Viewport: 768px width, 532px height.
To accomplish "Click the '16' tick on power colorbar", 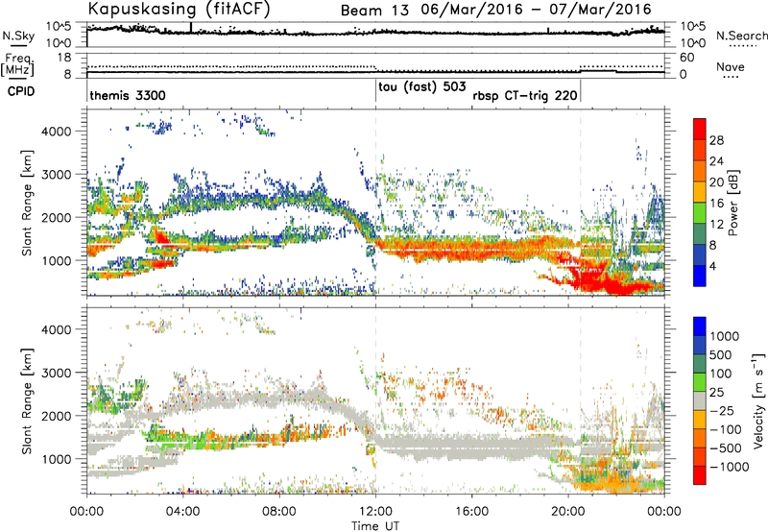I will pyautogui.click(x=716, y=204).
